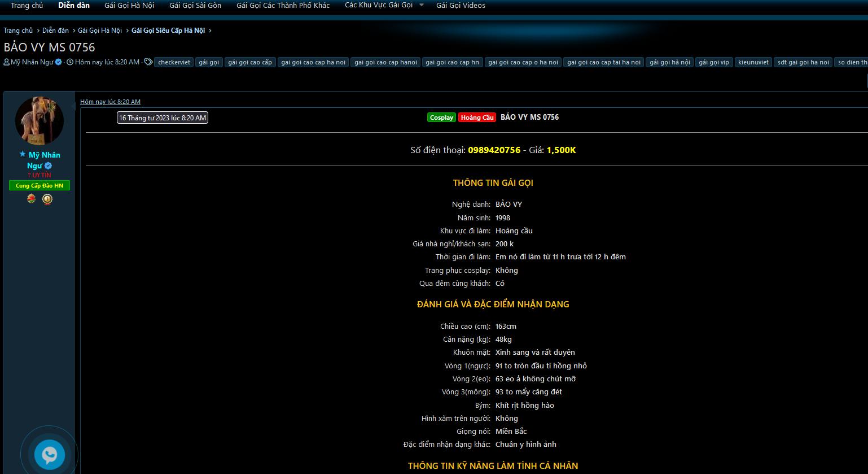868x474 pixels.
Task: Click the green Cosplay label
Action: tap(441, 118)
